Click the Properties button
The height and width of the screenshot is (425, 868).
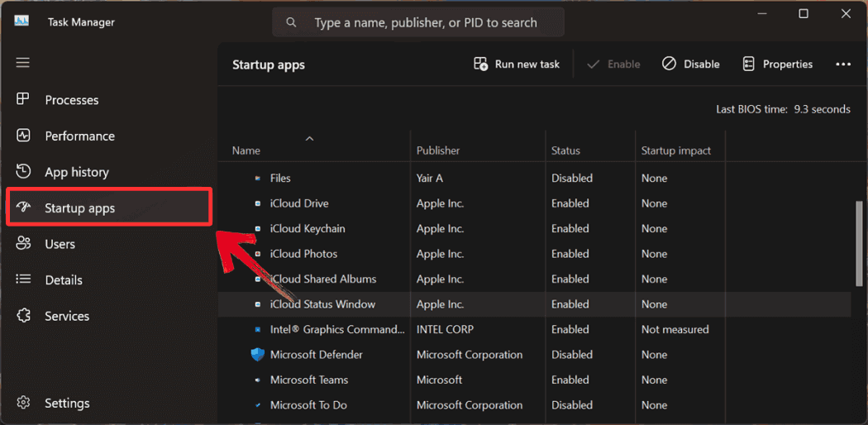(777, 64)
